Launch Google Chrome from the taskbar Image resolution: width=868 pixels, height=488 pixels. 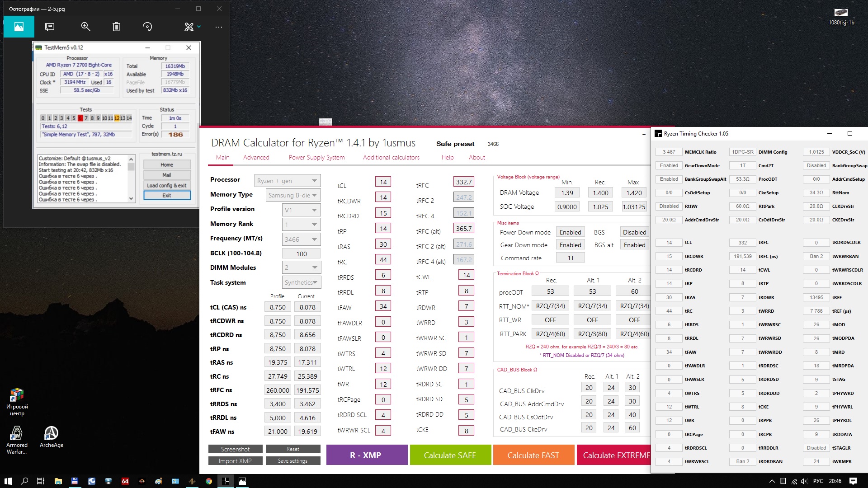pos(209,481)
